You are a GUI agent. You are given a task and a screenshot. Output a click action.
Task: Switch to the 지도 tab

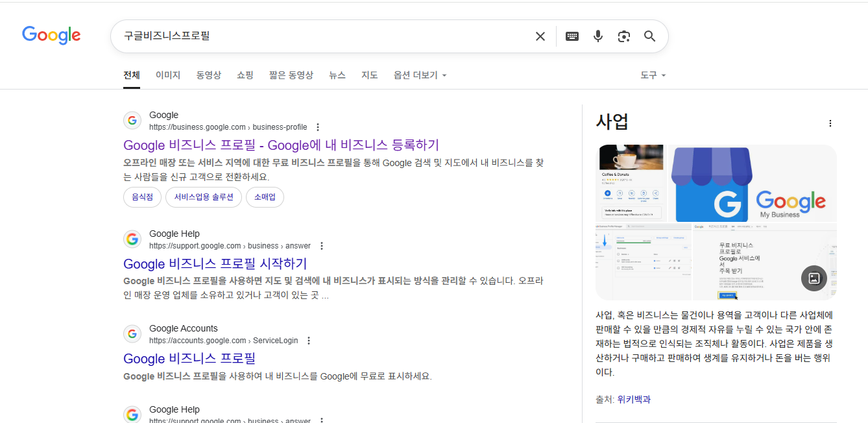pyautogui.click(x=370, y=75)
